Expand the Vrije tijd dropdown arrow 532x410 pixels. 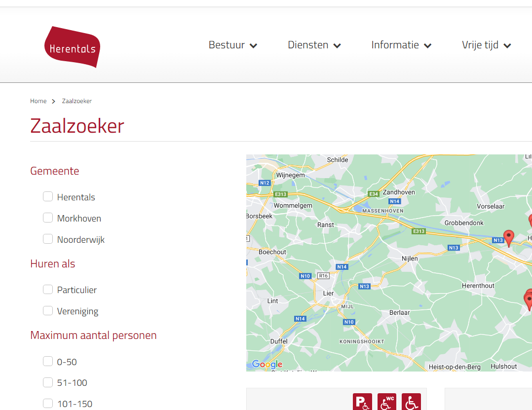point(507,46)
